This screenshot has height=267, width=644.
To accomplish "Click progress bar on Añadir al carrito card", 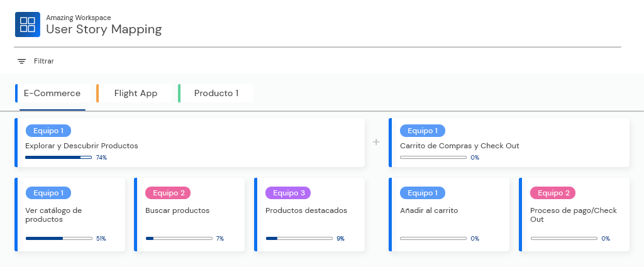I will click(433, 238).
